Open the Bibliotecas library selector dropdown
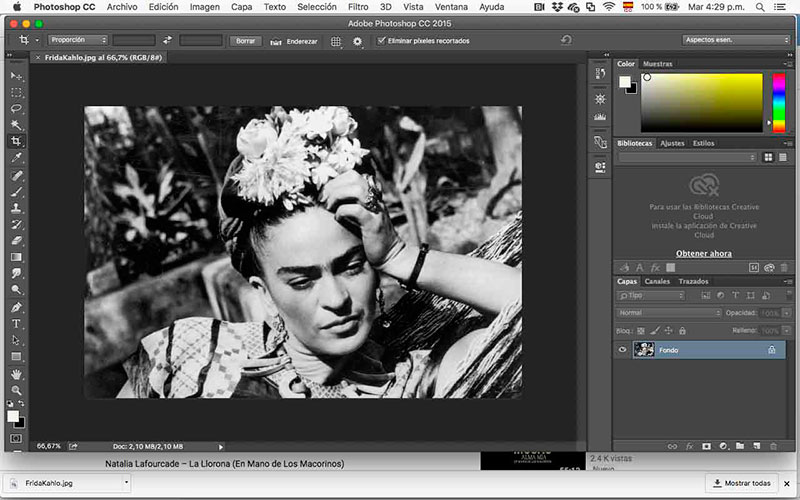 tap(687, 158)
